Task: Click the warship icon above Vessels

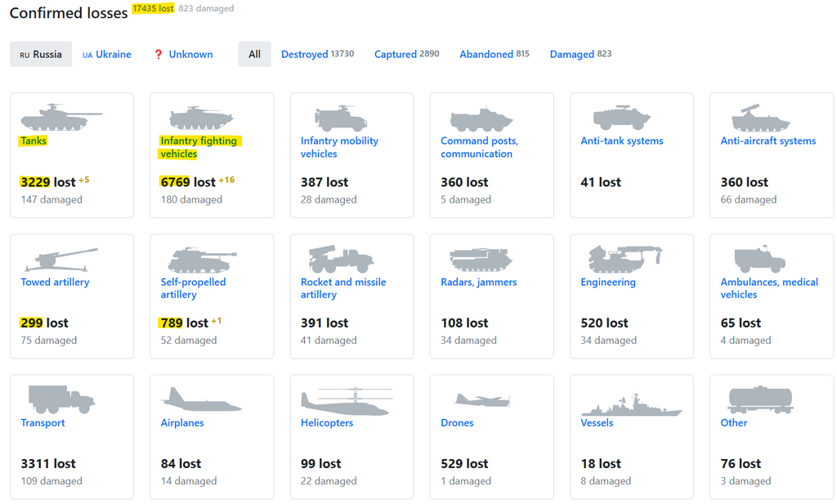Action: (x=630, y=404)
